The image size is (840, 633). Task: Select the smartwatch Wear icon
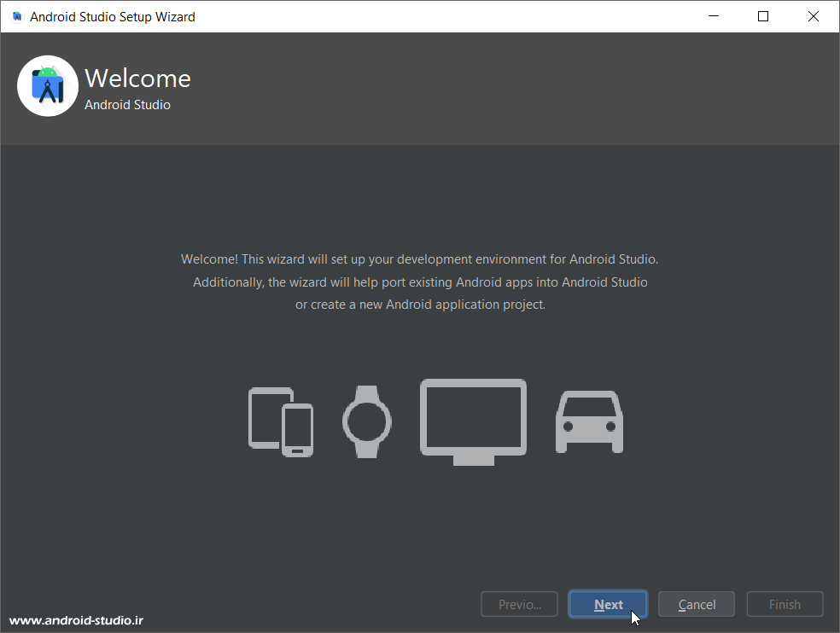tap(367, 421)
